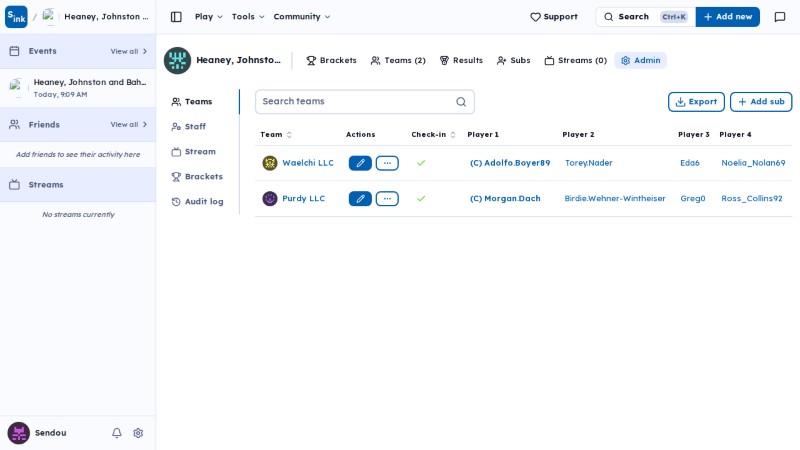800x450 pixels.
Task: Open player Noelia_Nolan69
Action: (753, 163)
